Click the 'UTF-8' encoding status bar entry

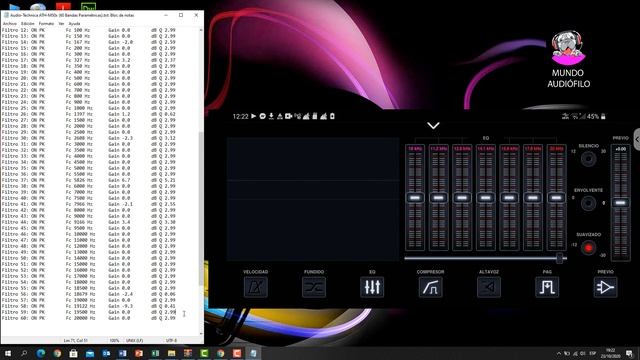171,340
